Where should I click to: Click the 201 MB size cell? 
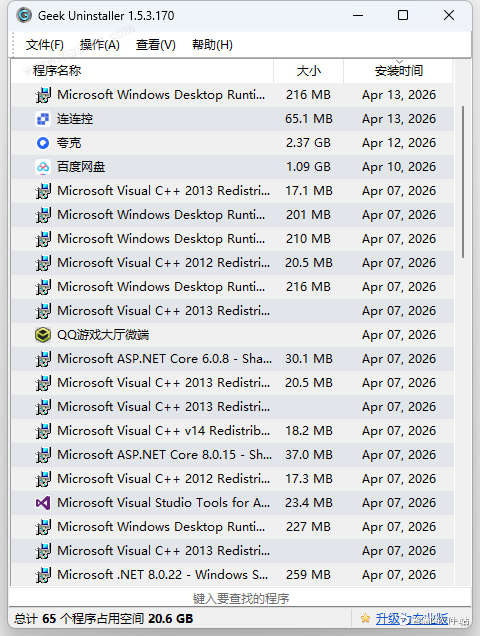308,215
